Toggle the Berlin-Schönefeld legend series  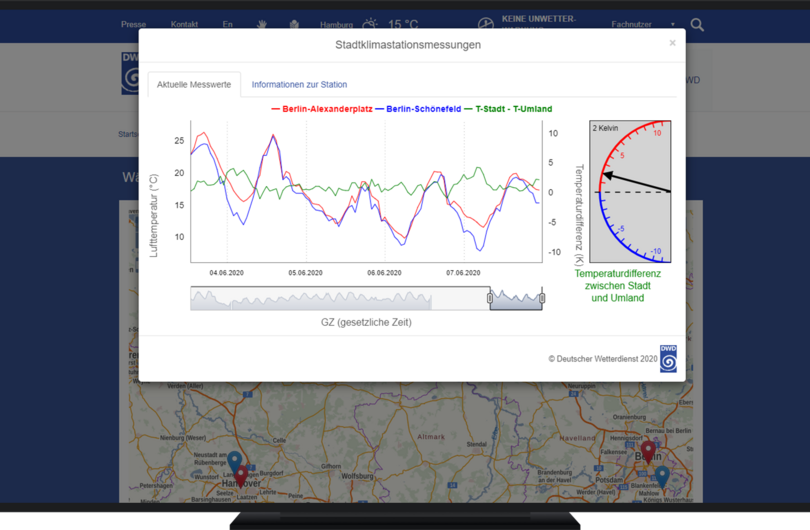point(418,109)
